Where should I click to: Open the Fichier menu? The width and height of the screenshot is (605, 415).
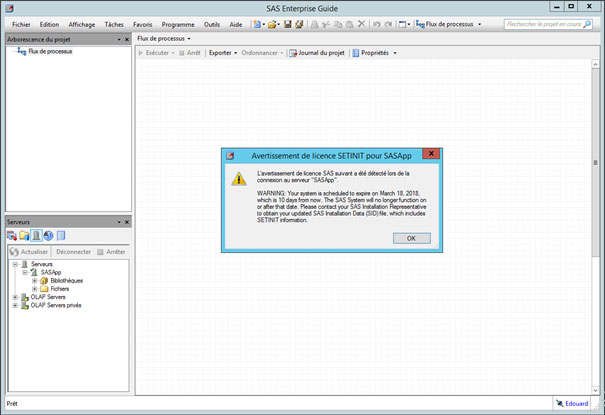(21, 24)
